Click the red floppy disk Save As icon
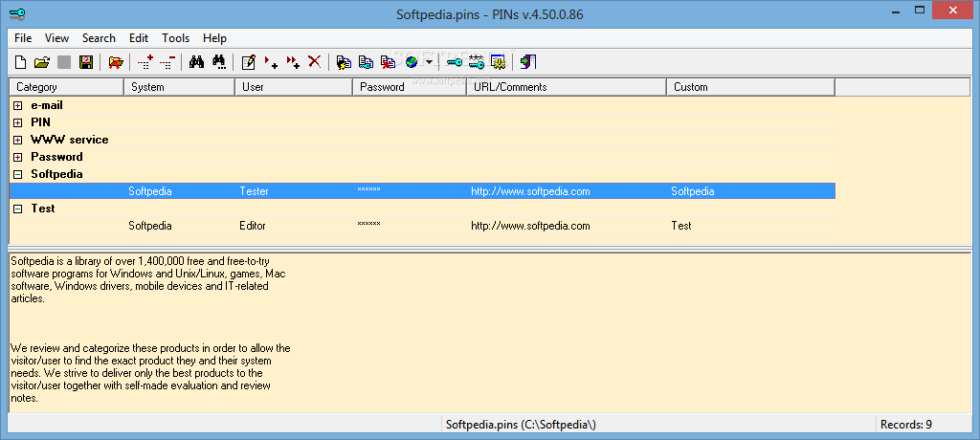Image resolution: width=980 pixels, height=440 pixels. click(85, 62)
